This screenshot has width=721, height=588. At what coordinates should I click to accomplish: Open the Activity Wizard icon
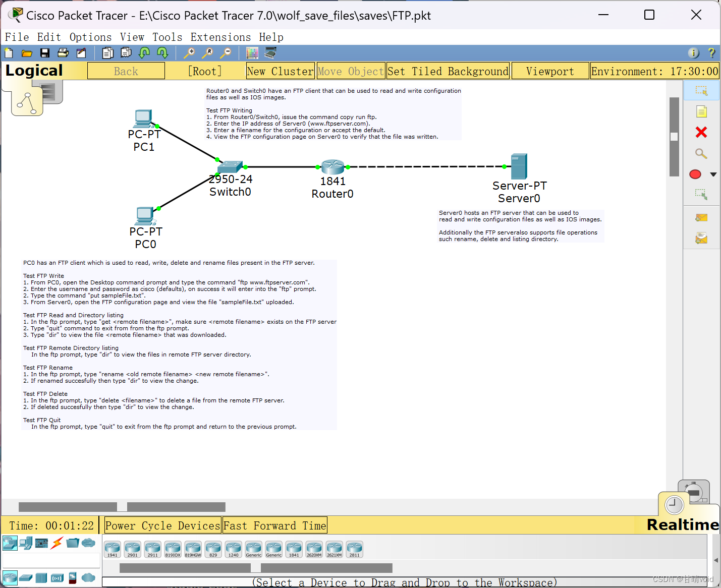pyautogui.click(x=81, y=53)
